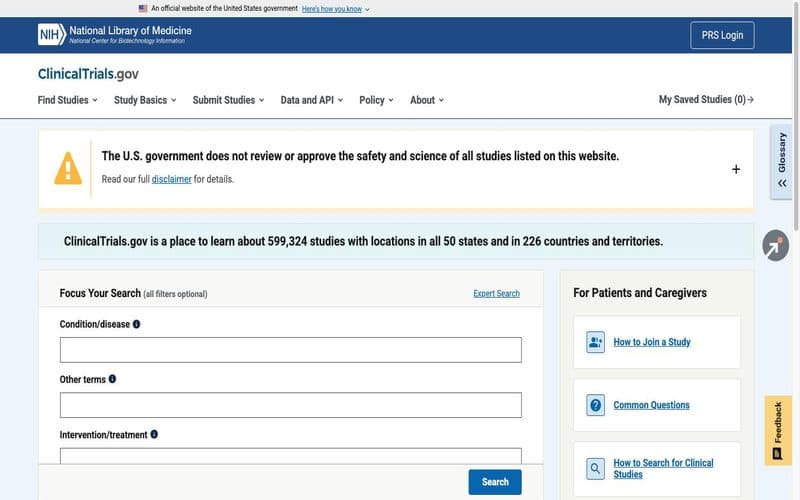The image size is (800, 500).
Task: Open info icon next to Other terms
Action: [112, 379]
